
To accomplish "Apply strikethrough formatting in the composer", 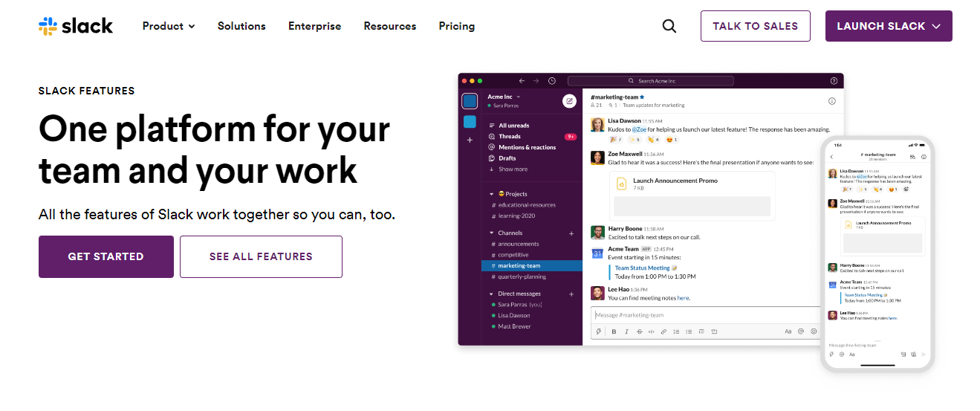I will click(x=639, y=331).
